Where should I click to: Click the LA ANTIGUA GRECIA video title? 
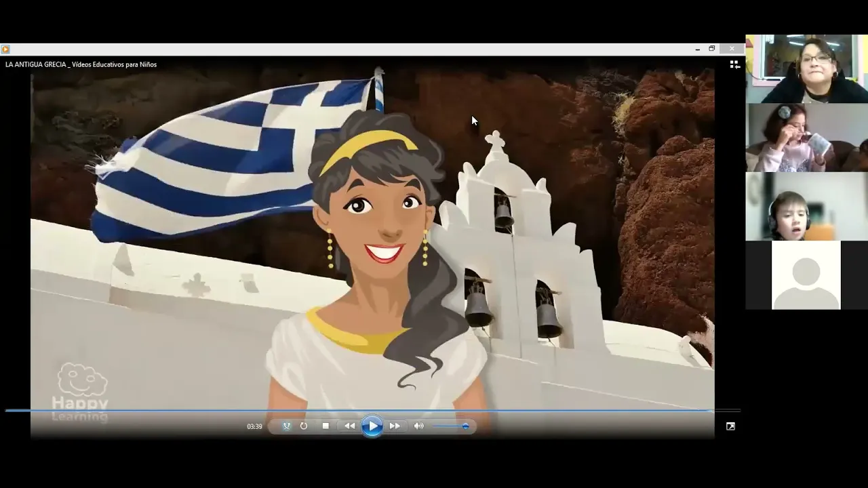(81, 64)
